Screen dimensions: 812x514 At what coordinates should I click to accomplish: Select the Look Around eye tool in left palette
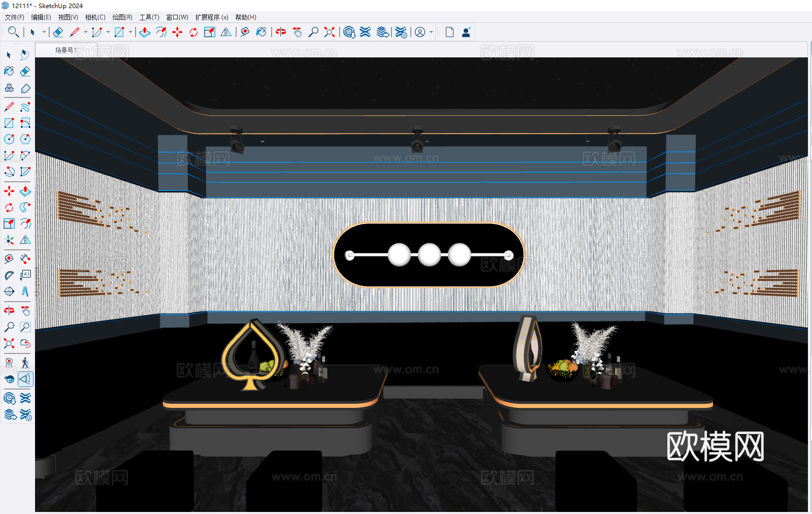[x=9, y=379]
